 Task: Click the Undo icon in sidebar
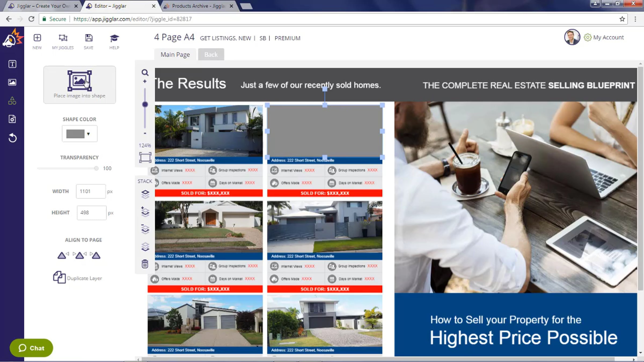(x=12, y=138)
